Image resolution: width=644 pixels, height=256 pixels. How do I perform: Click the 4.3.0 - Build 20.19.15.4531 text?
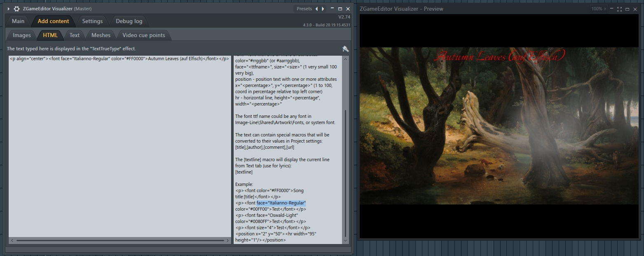click(x=327, y=25)
